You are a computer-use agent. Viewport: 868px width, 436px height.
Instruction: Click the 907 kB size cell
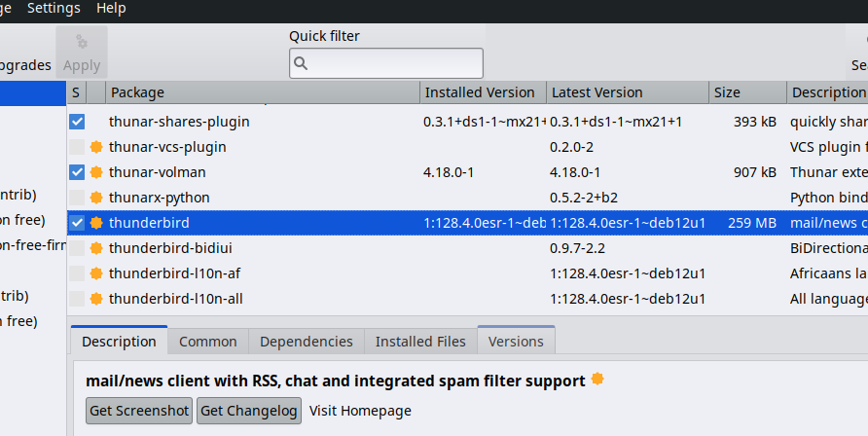point(755,172)
